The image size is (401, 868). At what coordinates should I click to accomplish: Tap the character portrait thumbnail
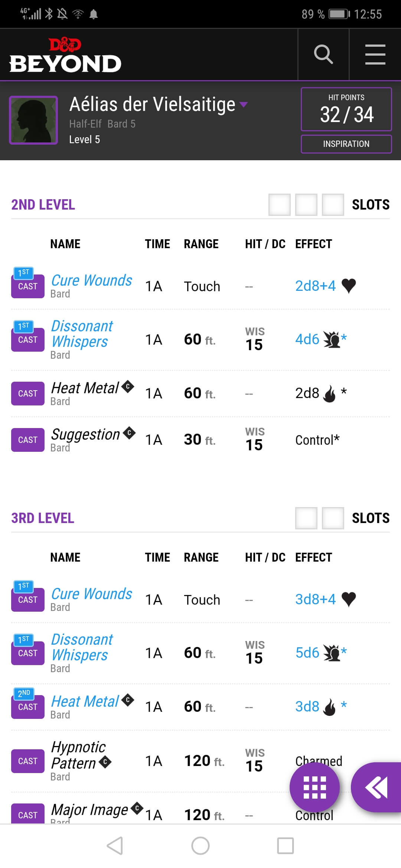(x=33, y=120)
